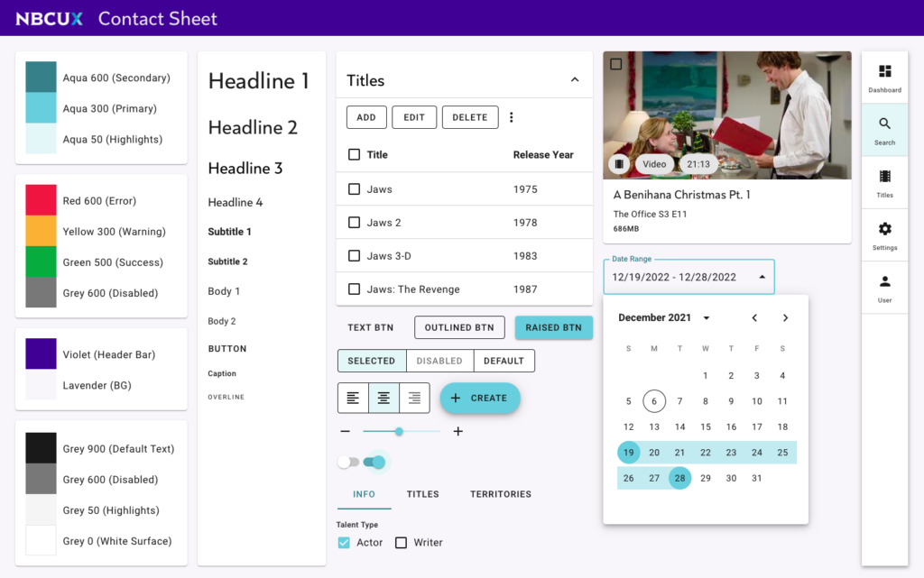Switch to the Territories tab

coord(500,494)
